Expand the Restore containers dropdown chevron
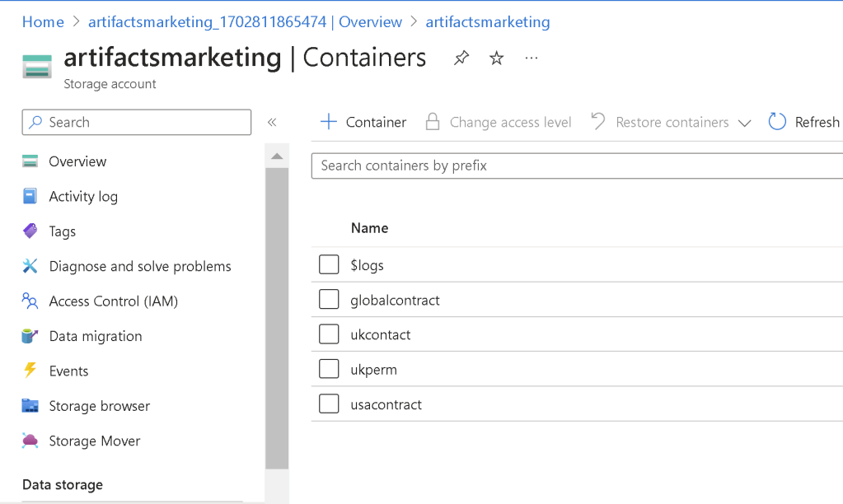843x504 pixels. 745,123
